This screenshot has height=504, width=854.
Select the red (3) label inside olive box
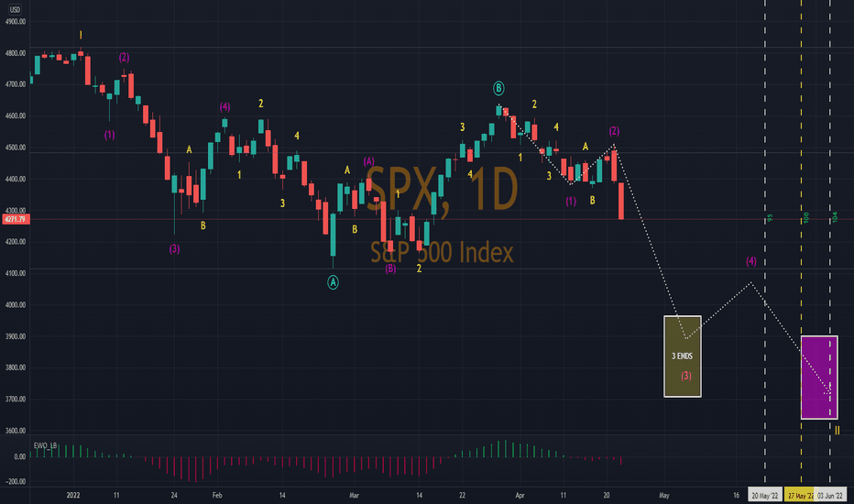(686, 376)
